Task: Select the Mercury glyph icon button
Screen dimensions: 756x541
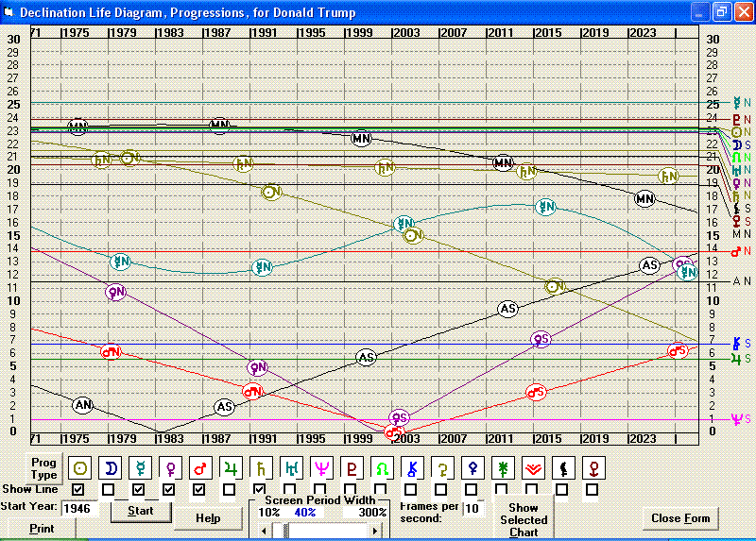Action: 140,467
